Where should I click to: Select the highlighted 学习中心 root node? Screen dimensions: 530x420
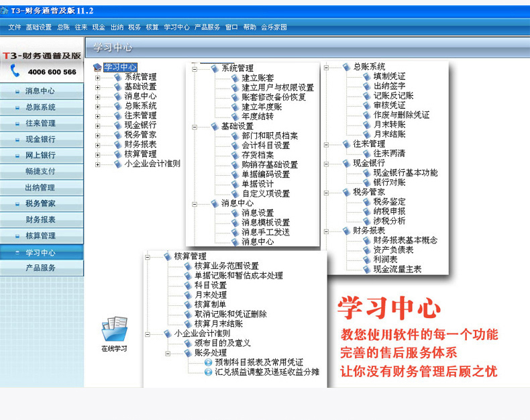(x=120, y=67)
